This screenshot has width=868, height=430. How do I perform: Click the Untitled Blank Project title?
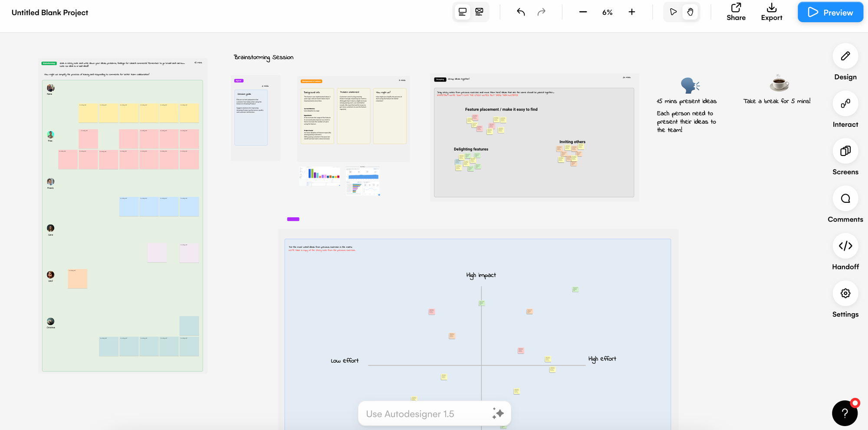(x=50, y=13)
